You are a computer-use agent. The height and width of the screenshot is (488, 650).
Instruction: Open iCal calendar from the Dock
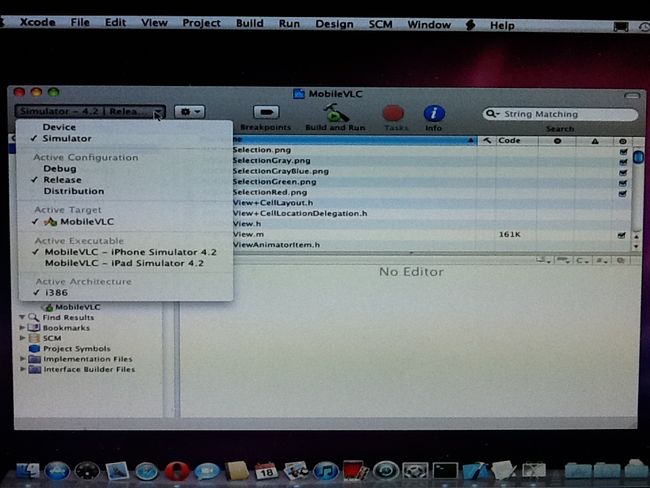tap(266, 471)
